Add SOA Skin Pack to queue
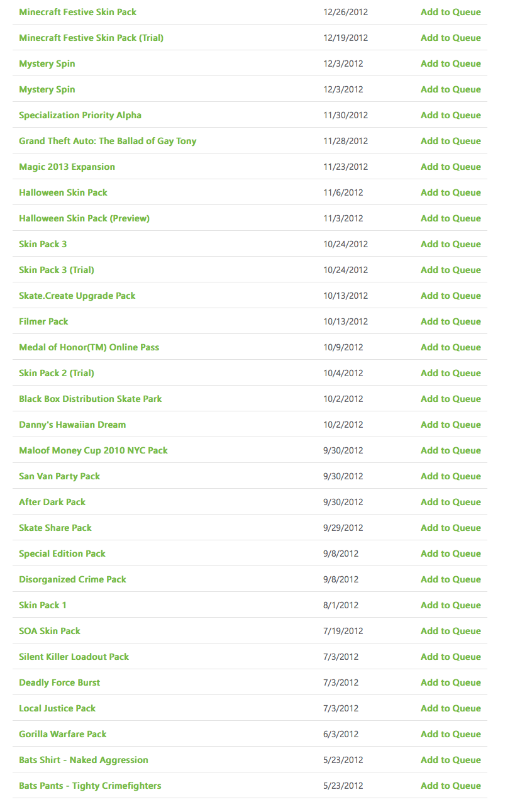The height and width of the screenshot is (802, 532). [451, 631]
